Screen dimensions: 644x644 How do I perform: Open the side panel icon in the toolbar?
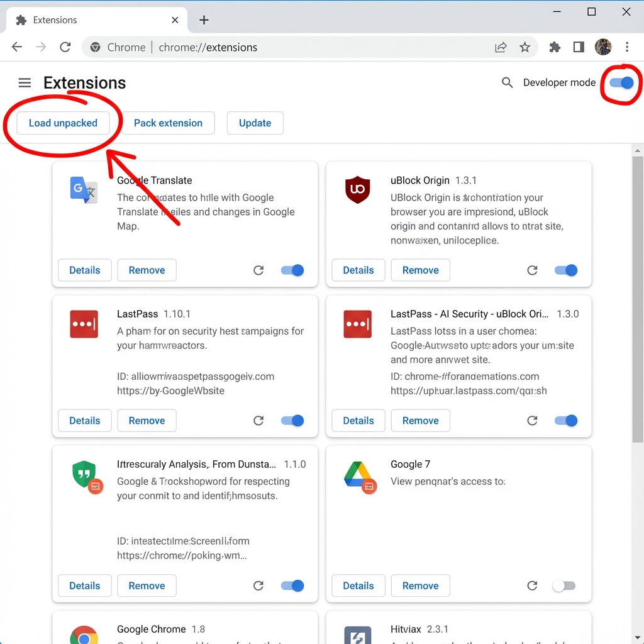point(579,47)
